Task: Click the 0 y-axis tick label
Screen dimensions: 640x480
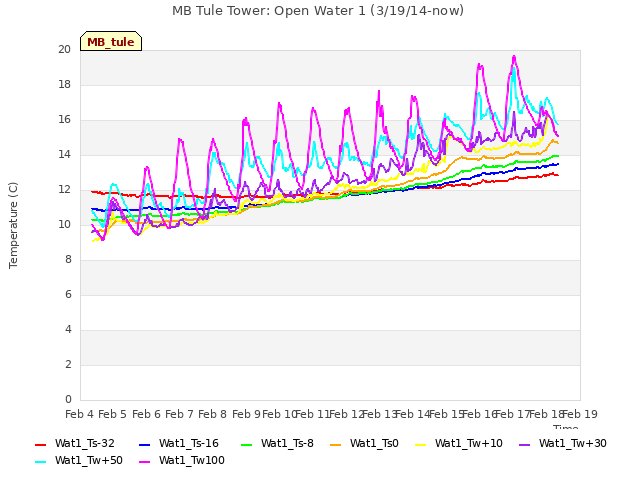Action: tap(68, 400)
